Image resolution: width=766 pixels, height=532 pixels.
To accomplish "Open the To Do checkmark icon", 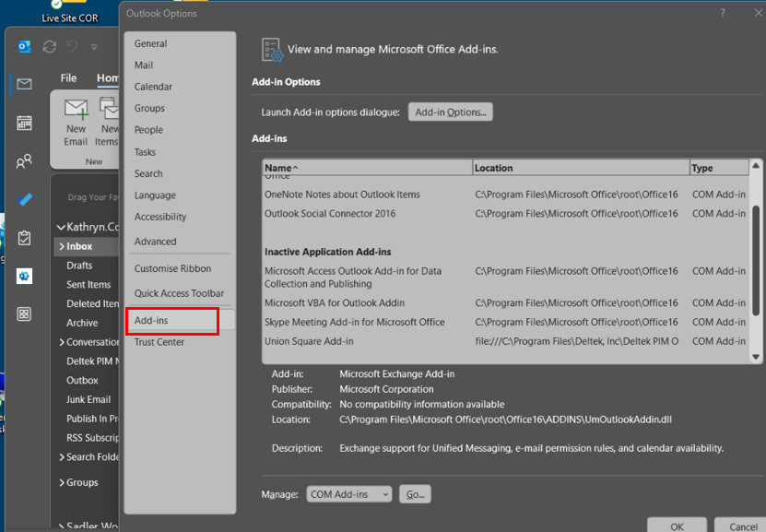I will click(x=24, y=199).
